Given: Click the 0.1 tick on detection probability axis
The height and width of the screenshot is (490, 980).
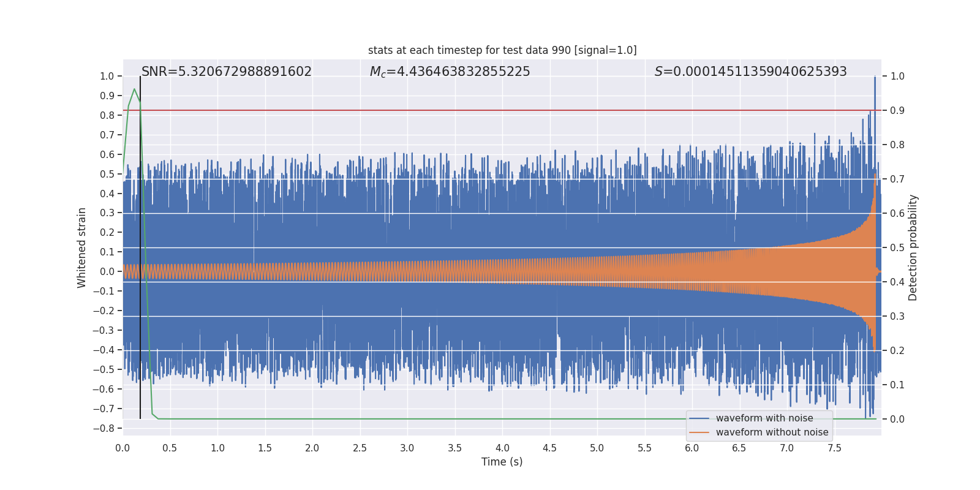Looking at the screenshot, I should (x=897, y=385).
